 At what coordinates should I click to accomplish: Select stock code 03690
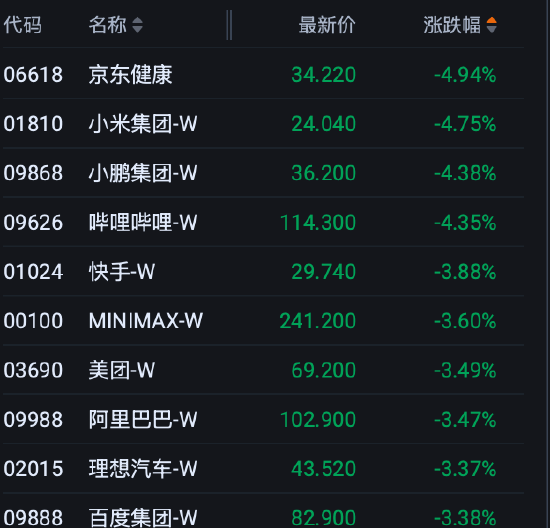coord(33,370)
